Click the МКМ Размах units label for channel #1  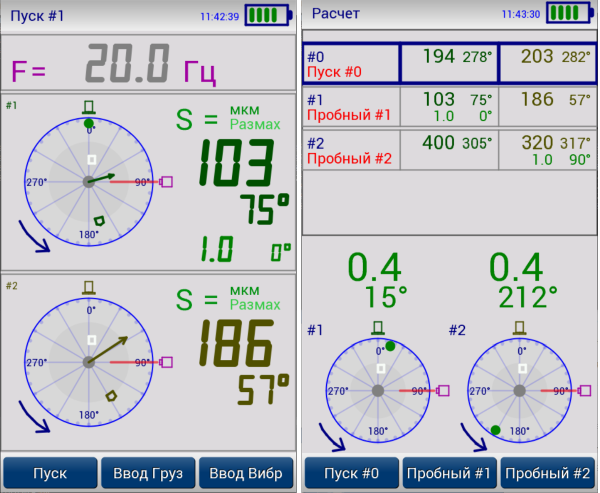(x=254, y=118)
